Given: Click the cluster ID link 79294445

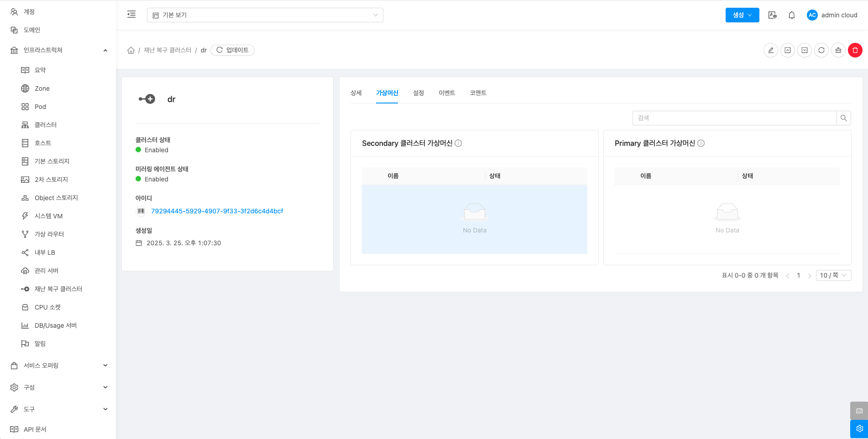Looking at the screenshot, I should tap(217, 211).
